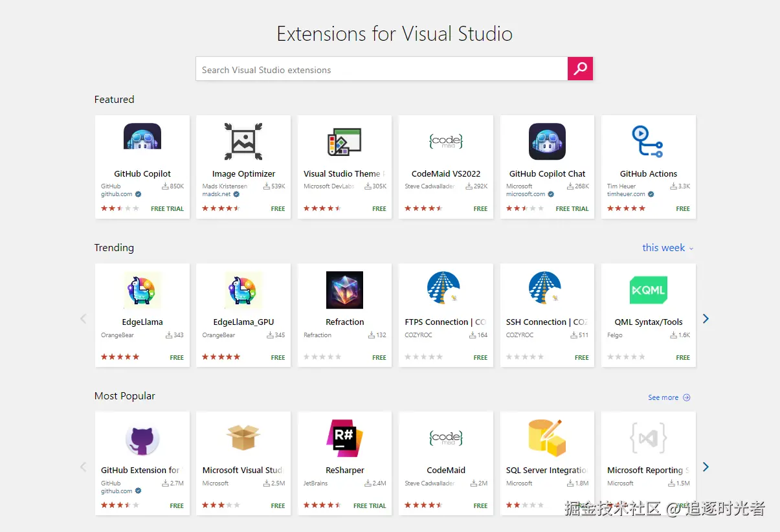Open Microsoft Reporting Services icon

tap(648, 438)
